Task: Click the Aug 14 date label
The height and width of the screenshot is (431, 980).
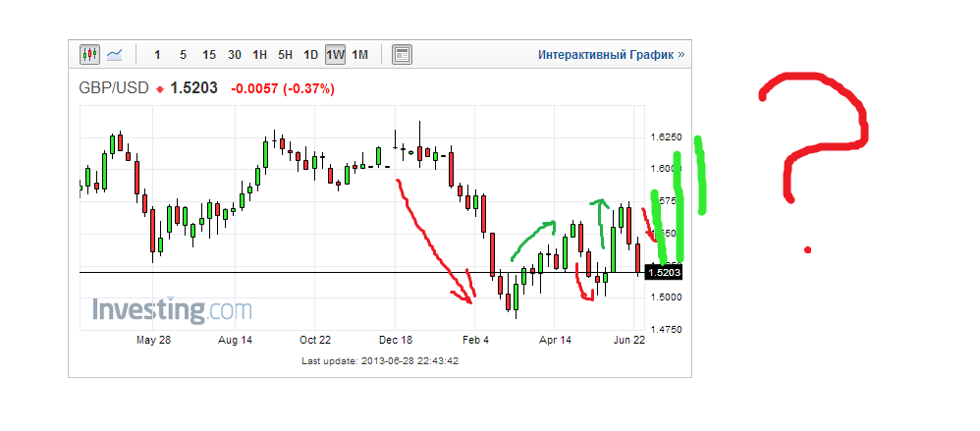Action: [x=235, y=341]
